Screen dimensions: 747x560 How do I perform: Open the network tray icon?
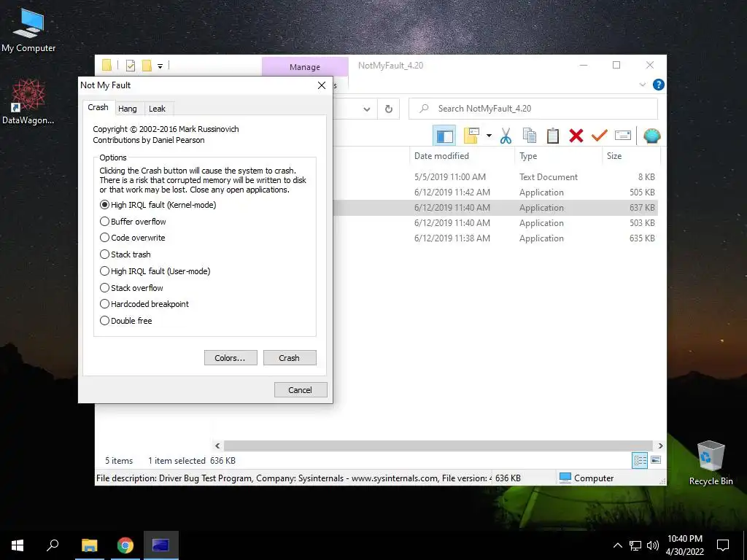click(635, 545)
